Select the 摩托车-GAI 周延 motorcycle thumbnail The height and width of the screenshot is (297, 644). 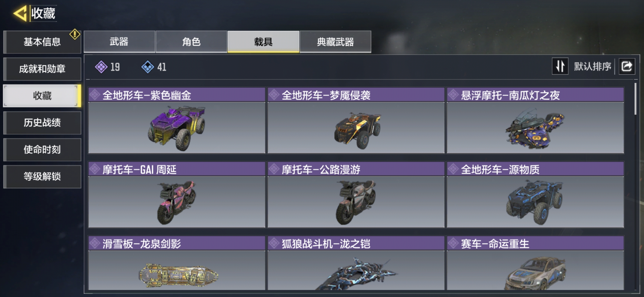176,202
